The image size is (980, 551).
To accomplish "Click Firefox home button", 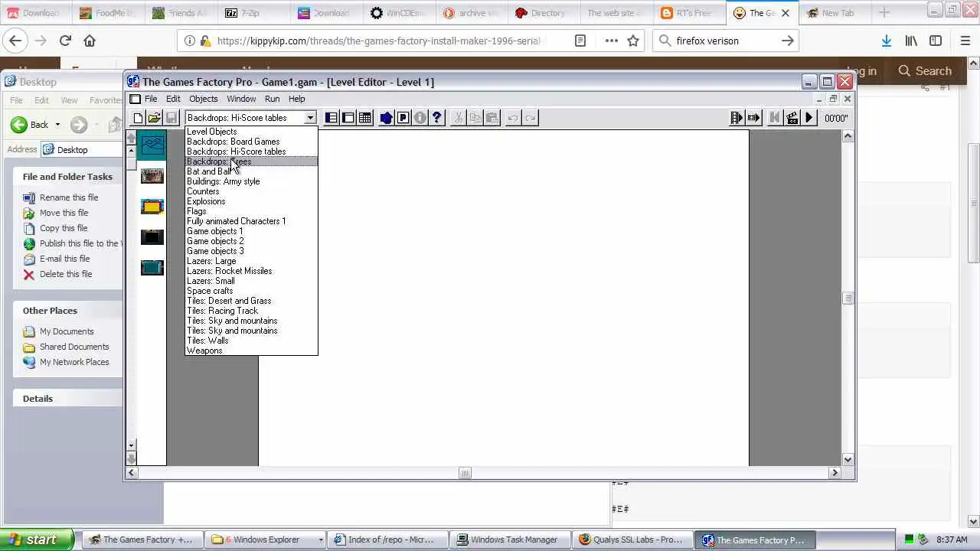I will (x=90, y=41).
